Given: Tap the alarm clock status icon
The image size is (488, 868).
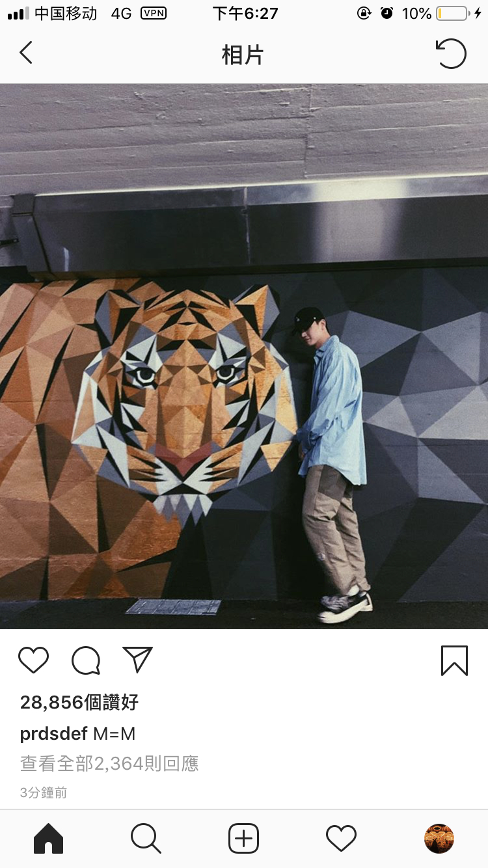Looking at the screenshot, I should (x=387, y=13).
